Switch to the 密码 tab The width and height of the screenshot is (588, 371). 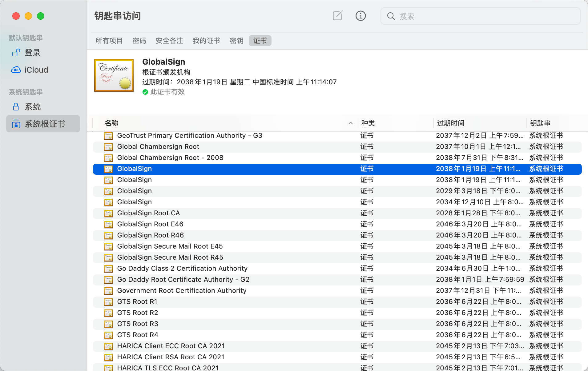pyautogui.click(x=139, y=41)
